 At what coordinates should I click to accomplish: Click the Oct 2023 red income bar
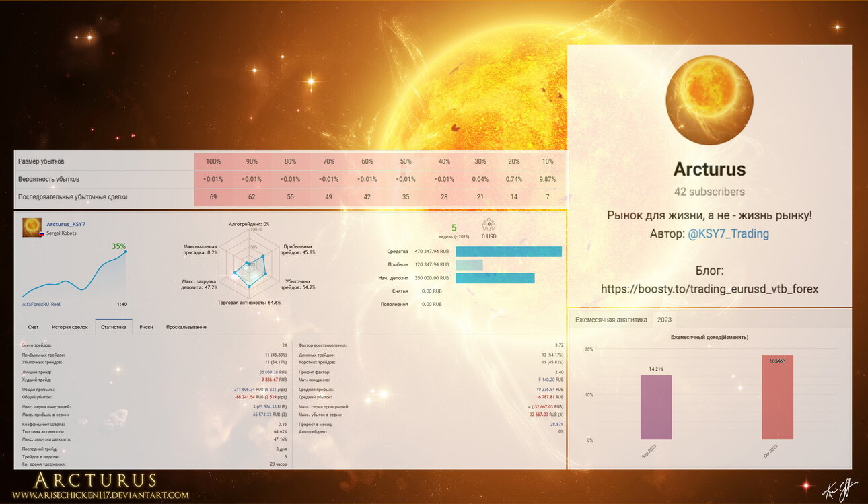[x=778, y=398]
